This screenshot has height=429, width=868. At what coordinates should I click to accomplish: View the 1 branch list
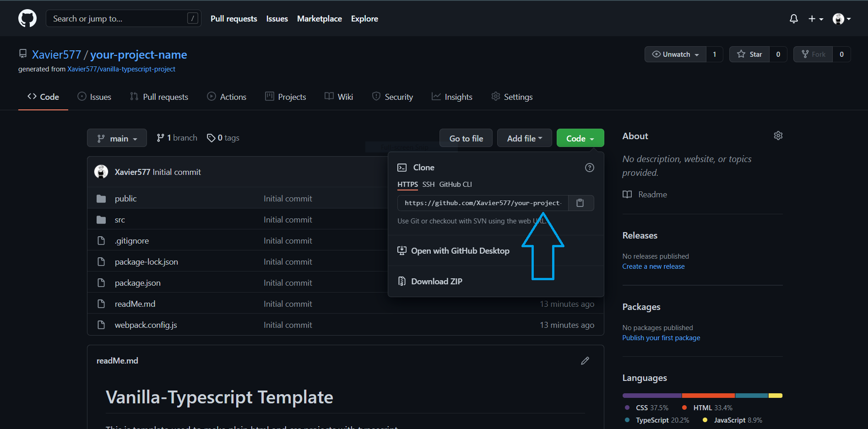177,138
